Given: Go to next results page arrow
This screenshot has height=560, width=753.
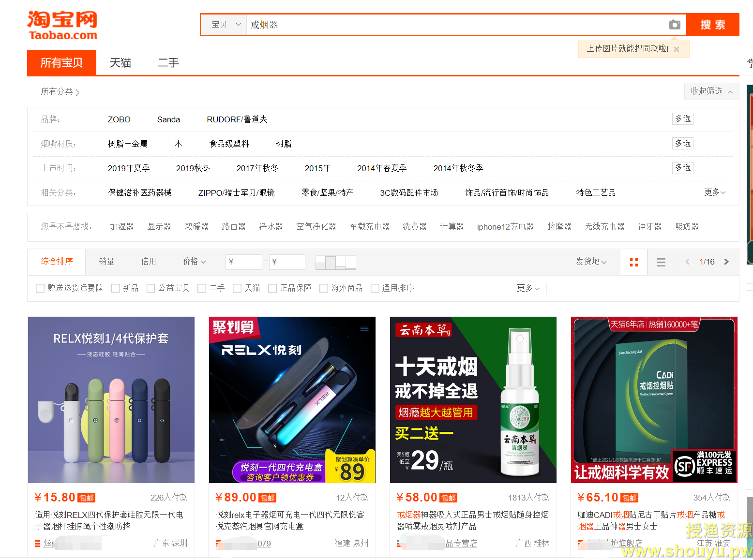Looking at the screenshot, I should (726, 262).
